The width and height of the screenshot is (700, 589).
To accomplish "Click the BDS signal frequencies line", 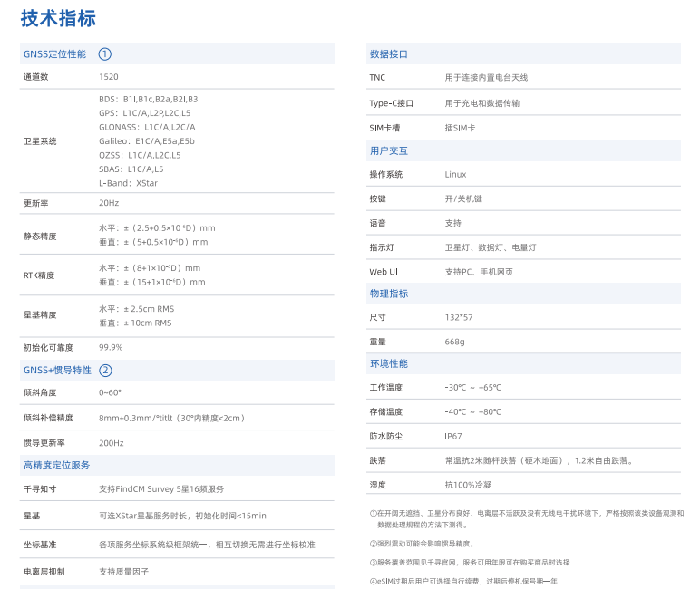I will 150,99.
